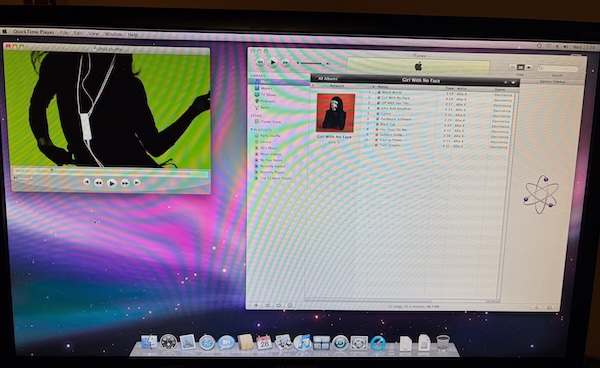Viewport: 600px width, 368px height.
Task: Open the Recently Added playlist
Action: 272,166
